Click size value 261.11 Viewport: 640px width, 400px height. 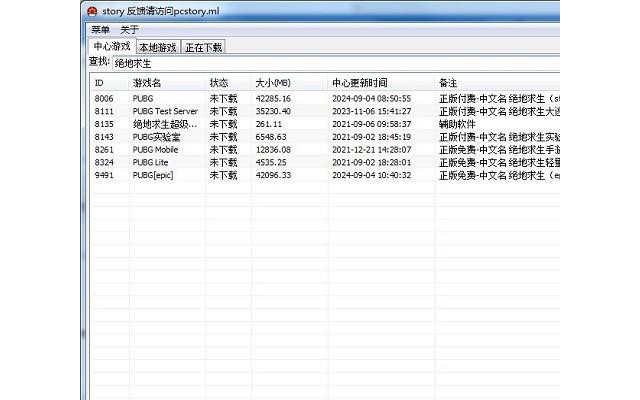(x=269, y=124)
